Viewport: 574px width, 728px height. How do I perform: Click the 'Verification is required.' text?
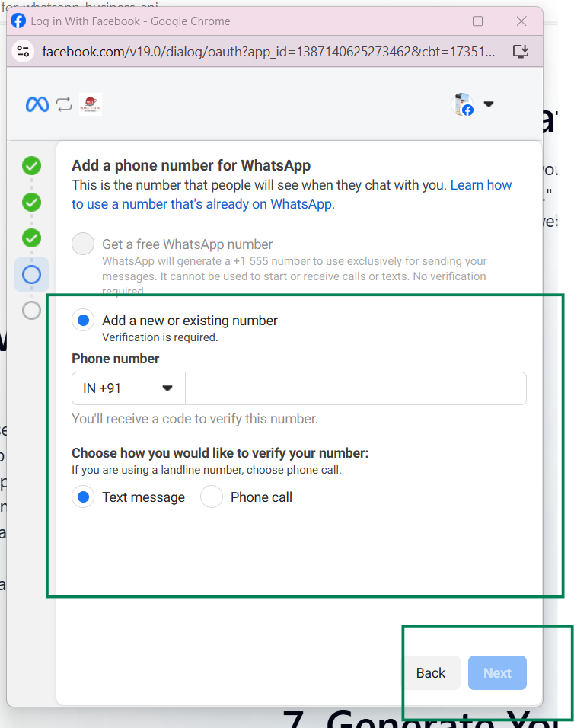pos(160,337)
